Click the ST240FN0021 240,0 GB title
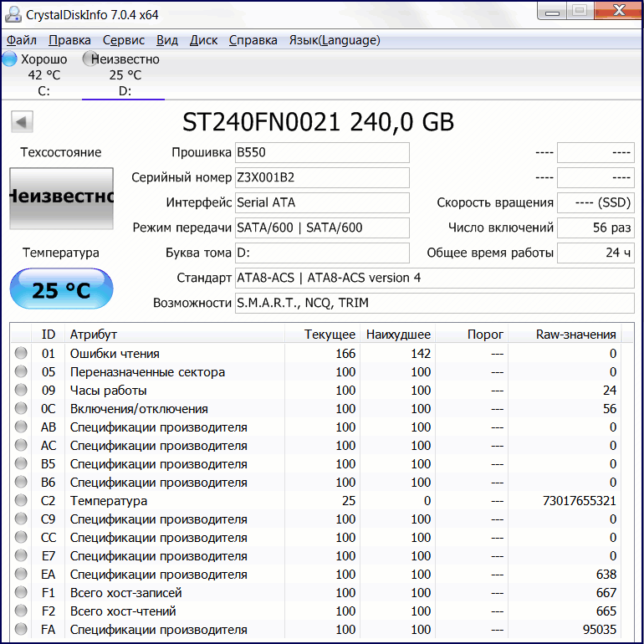Screen dimensions: 644x644 pos(318,122)
